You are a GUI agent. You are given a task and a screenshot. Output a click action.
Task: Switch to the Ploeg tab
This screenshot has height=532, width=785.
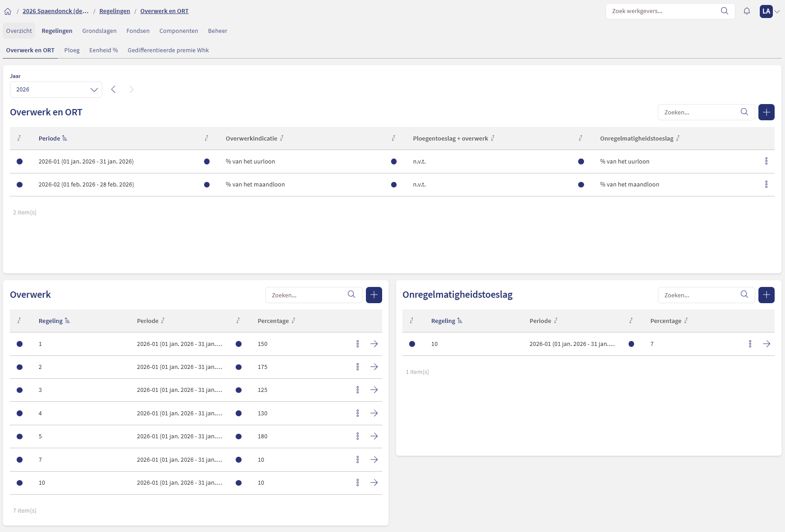pyautogui.click(x=72, y=50)
